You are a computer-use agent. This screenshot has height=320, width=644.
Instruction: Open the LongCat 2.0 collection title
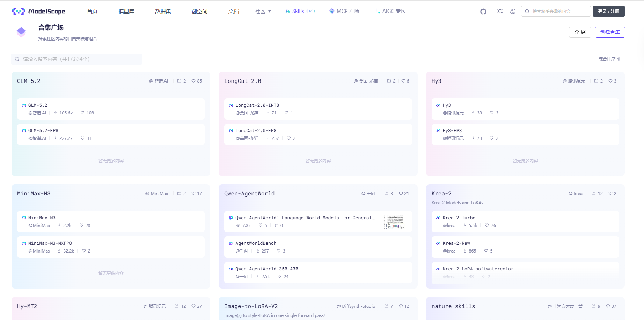coord(243,81)
